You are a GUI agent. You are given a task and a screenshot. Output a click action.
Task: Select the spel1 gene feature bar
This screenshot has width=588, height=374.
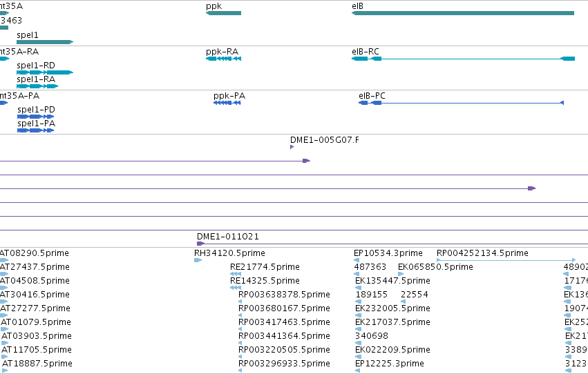click(45, 42)
